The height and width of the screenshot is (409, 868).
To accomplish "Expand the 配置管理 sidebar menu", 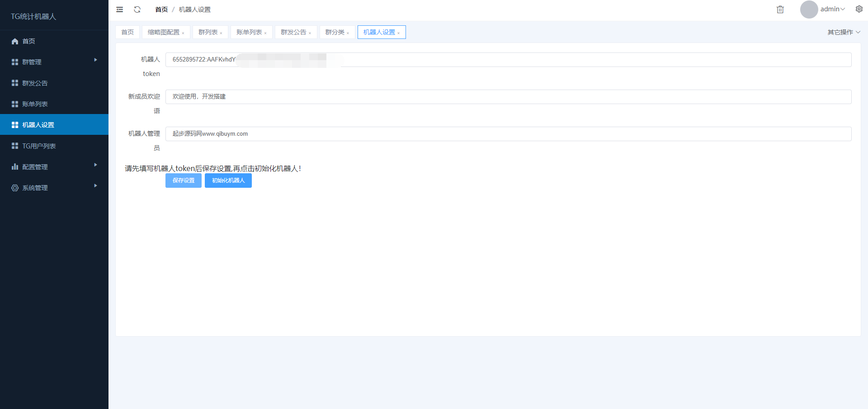I will coord(54,167).
